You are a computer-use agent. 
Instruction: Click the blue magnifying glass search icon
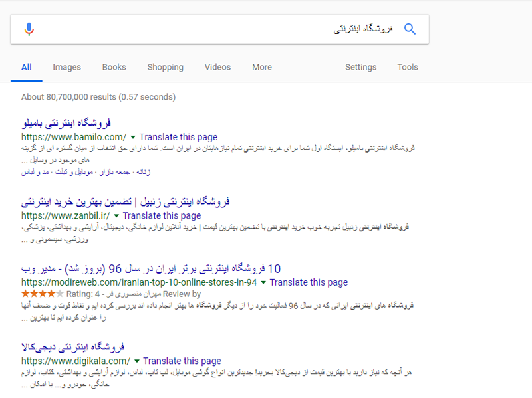pos(410,29)
